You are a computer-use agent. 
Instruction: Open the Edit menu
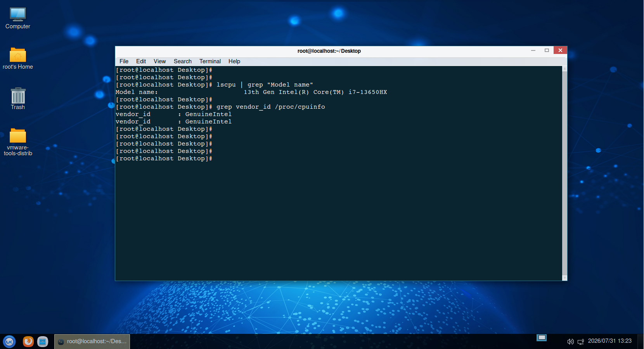point(141,61)
